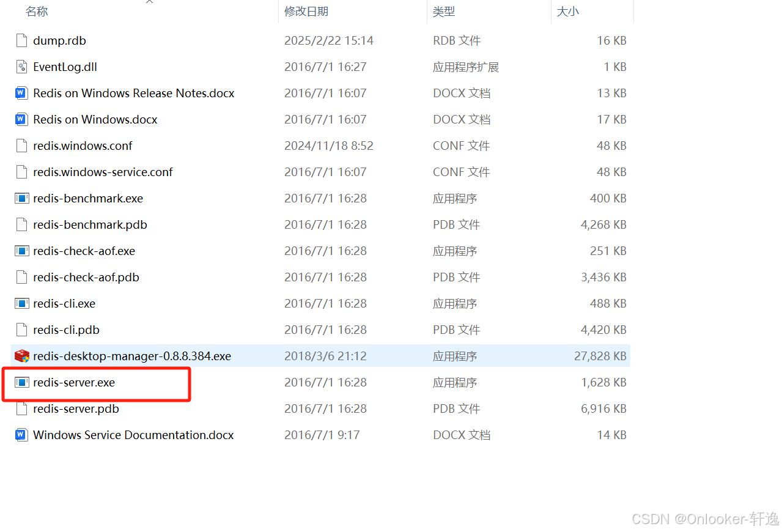Select file name redis-benchmark.pdb

click(x=90, y=225)
